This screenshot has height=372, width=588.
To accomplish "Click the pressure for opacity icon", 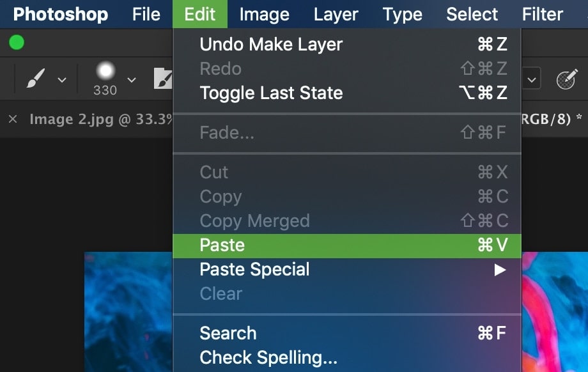I will click(566, 79).
